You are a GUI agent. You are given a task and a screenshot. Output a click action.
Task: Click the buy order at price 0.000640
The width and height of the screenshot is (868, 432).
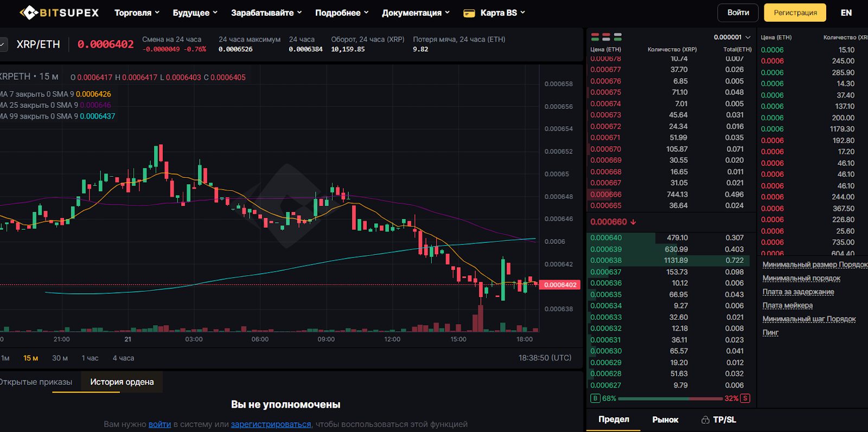tap(671, 238)
